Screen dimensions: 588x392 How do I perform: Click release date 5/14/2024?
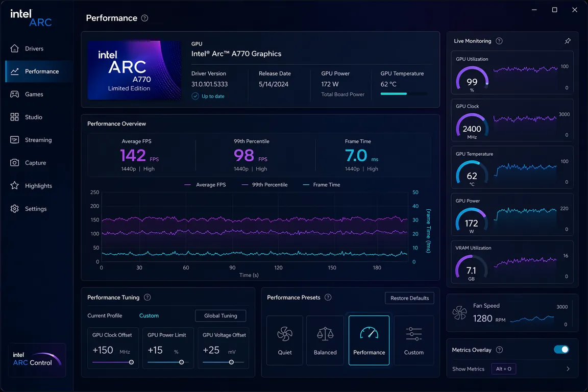(274, 84)
